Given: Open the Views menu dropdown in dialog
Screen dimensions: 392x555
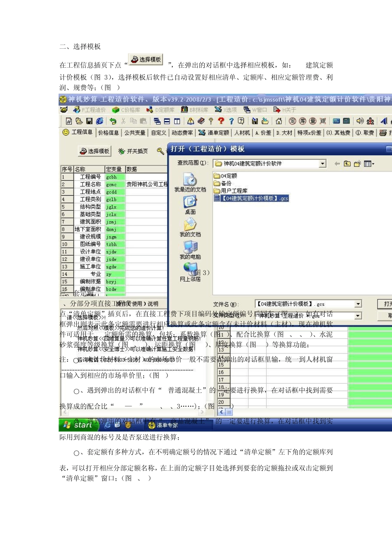Looking at the screenshot, I should 369,164.
